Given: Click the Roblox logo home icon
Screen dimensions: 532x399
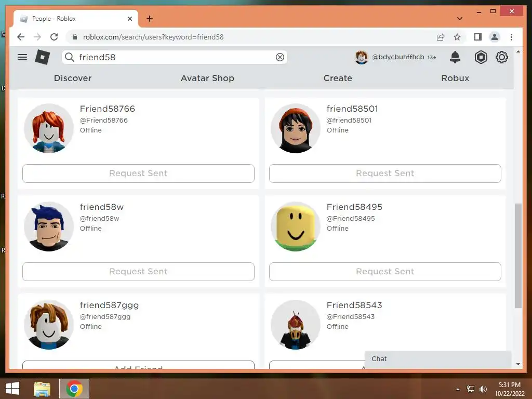Looking at the screenshot, I should pos(43,57).
